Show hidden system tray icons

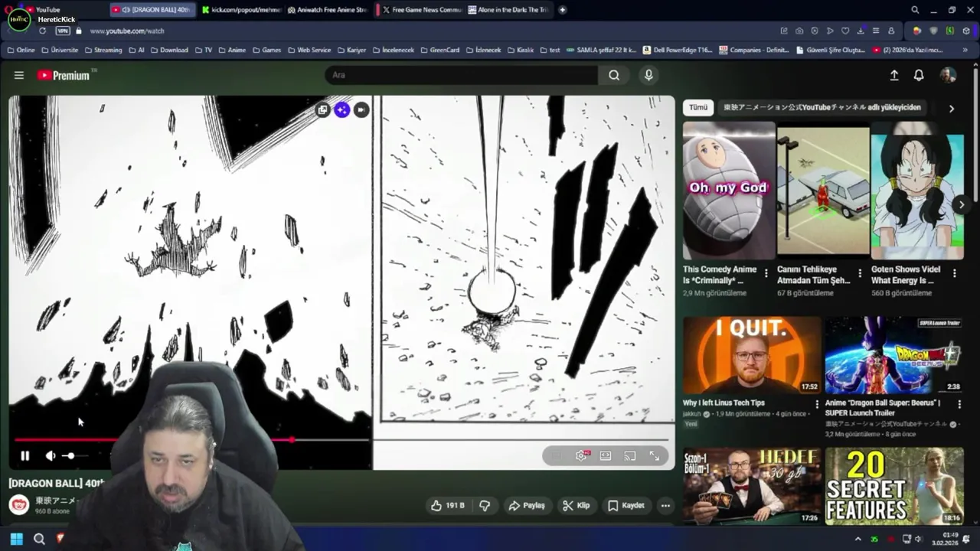858,539
